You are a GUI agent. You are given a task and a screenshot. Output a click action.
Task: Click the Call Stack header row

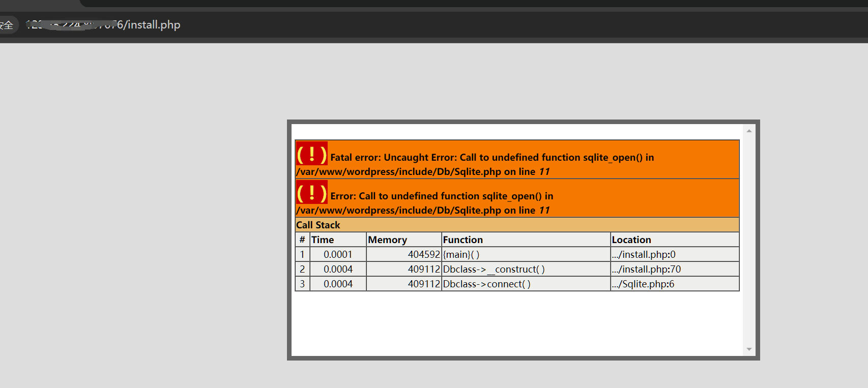(x=517, y=225)
